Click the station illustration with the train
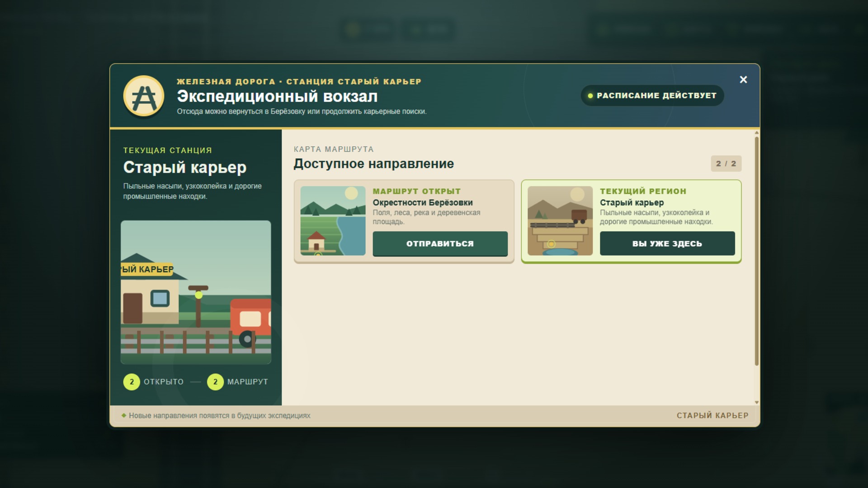The width and height of the screenshot is (868, 488). pyautogui.click(x=196, y=292)
